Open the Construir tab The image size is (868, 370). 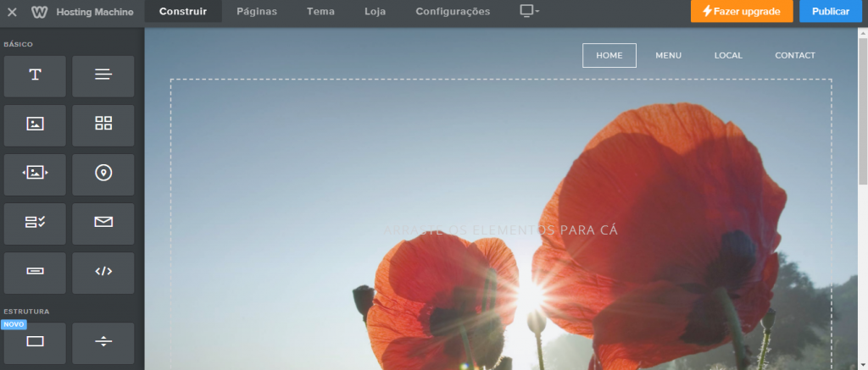pos(183,12)
